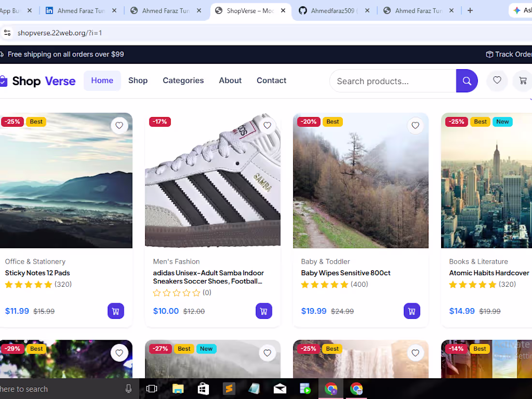Open File Explorer from the taskbar

(178, 389)
